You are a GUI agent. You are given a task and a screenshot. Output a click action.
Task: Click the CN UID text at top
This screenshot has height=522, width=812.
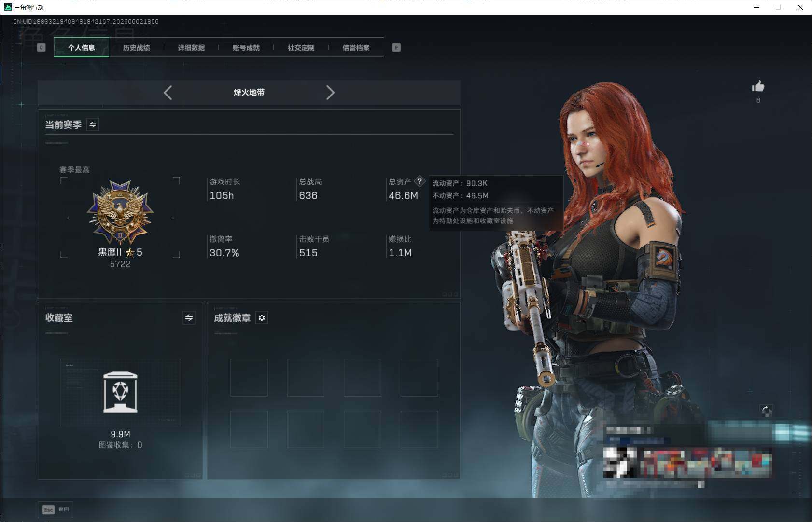click(86, 22)
